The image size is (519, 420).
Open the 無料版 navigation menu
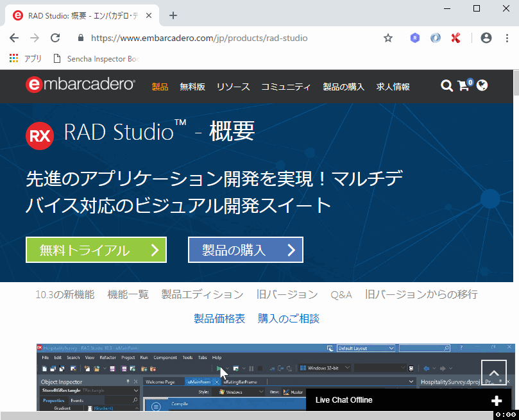click(192, 87)
